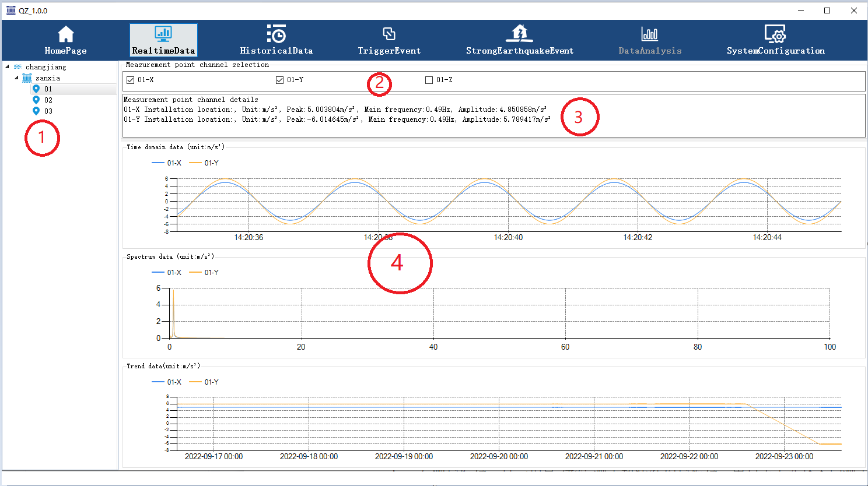Image resolution: width=868 pixels, height=486 pixels.
Task: Click the 14:20:36 time axis label
Action: tap(249, 237)
